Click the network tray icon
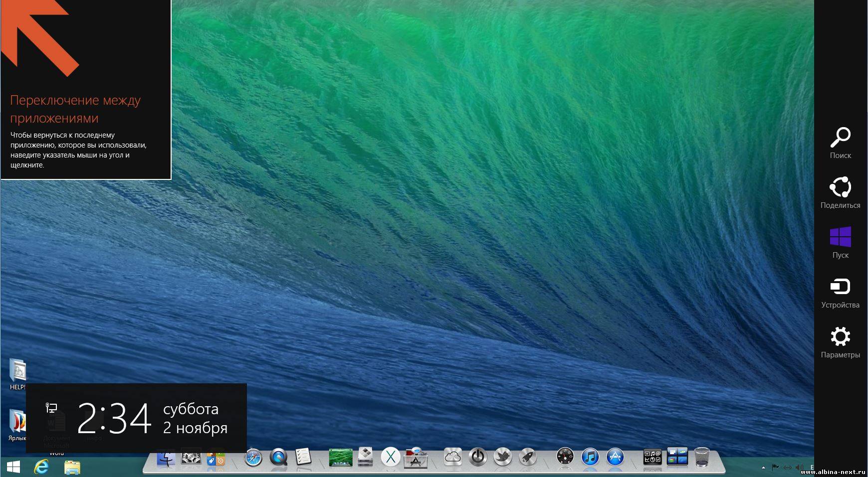The height and width of the screenshot is (477, 868). 788,468
